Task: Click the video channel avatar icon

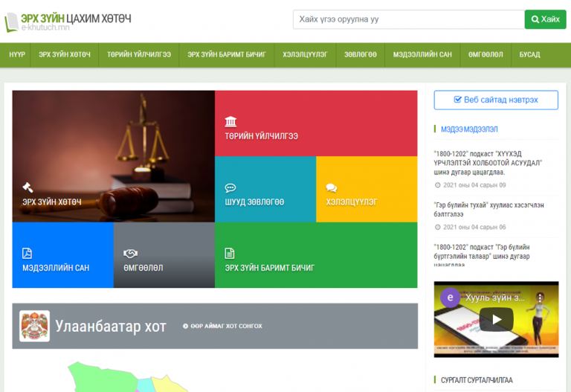Action: (450, 298)
